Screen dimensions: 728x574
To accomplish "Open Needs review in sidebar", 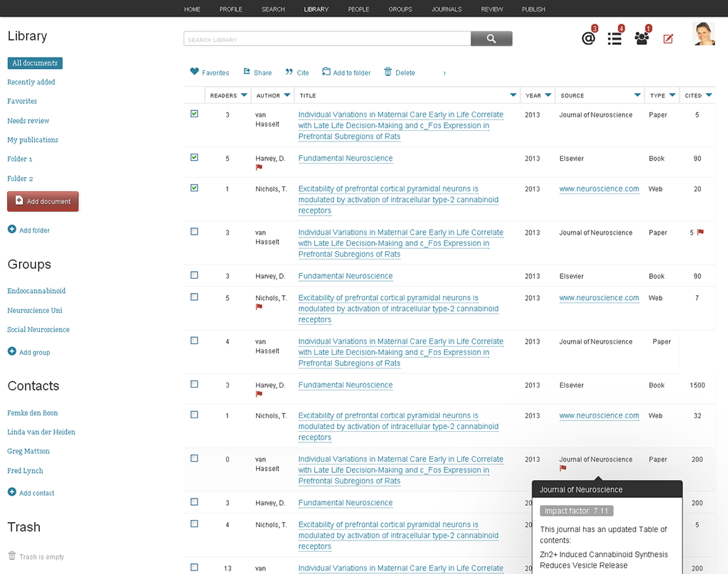I will click(28, 121).
